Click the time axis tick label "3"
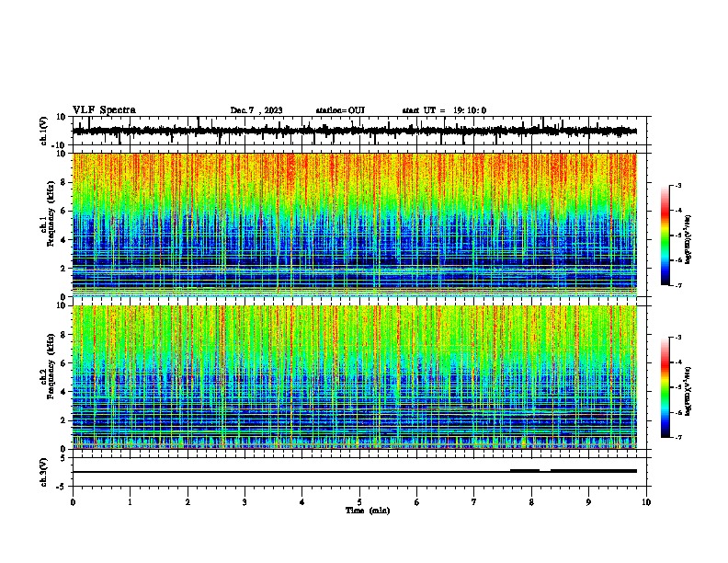This screenshot has width=728, height=563. (245, 502)
